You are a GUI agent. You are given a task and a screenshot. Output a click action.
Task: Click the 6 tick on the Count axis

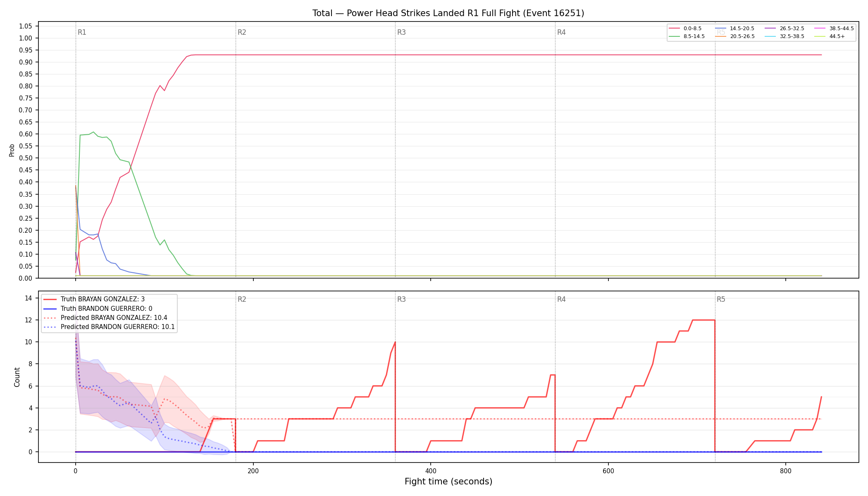point(30,386)
